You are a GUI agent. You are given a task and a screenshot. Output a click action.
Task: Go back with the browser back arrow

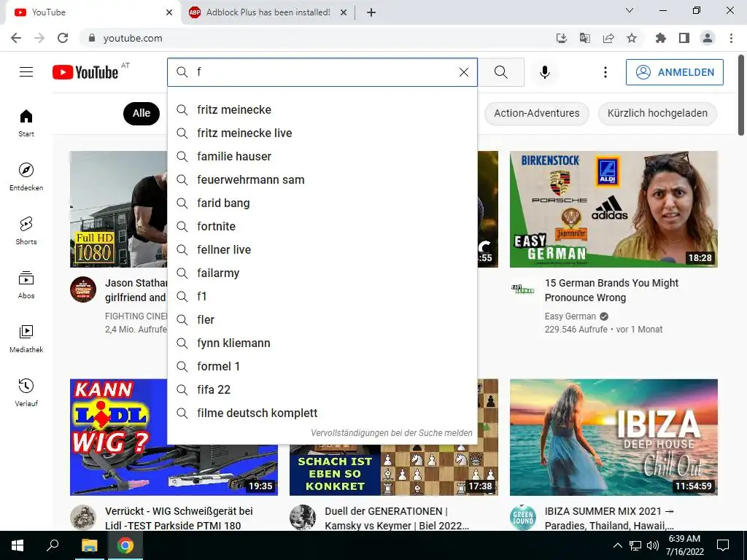[x=16, y=38]
